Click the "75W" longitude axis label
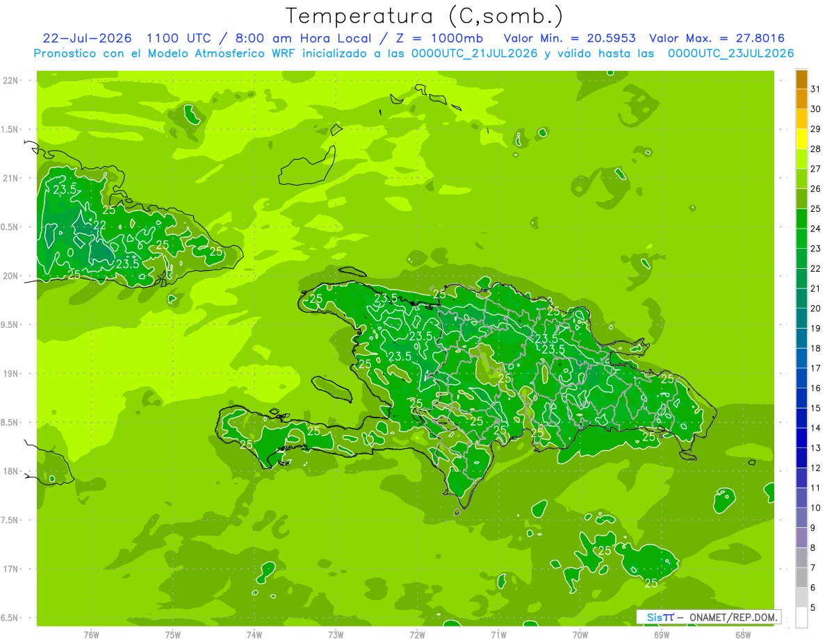The image size is (834, 644). tap(172, 634)
